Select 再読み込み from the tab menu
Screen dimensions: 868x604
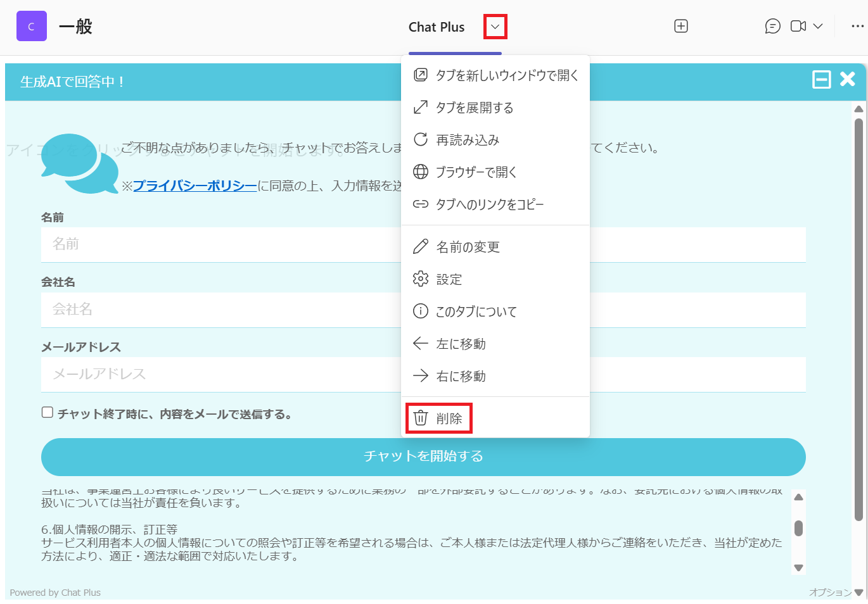468,140
